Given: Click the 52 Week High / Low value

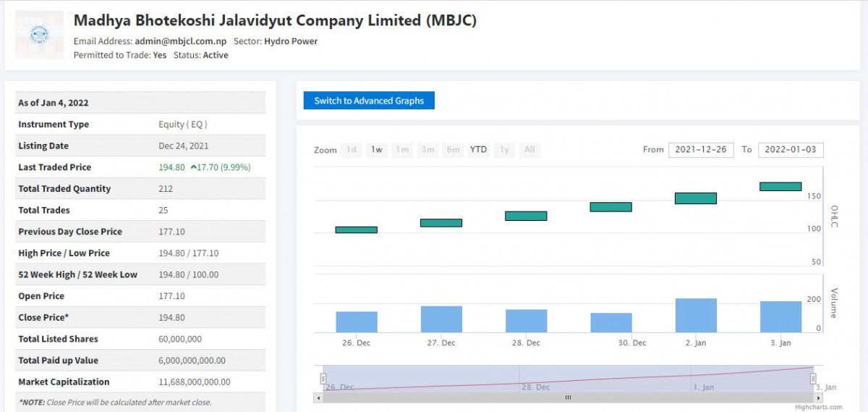Looking at the screenshot, I should [x=188, y=274].
